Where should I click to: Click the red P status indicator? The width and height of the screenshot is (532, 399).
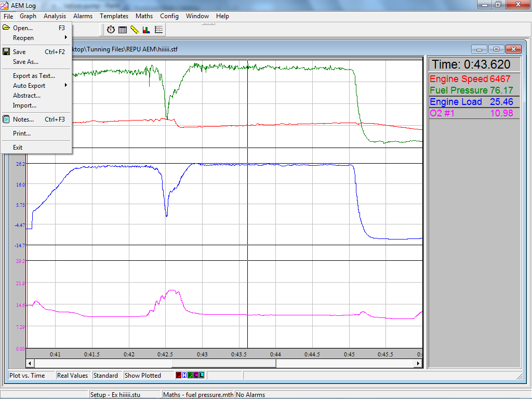(179, 375)
